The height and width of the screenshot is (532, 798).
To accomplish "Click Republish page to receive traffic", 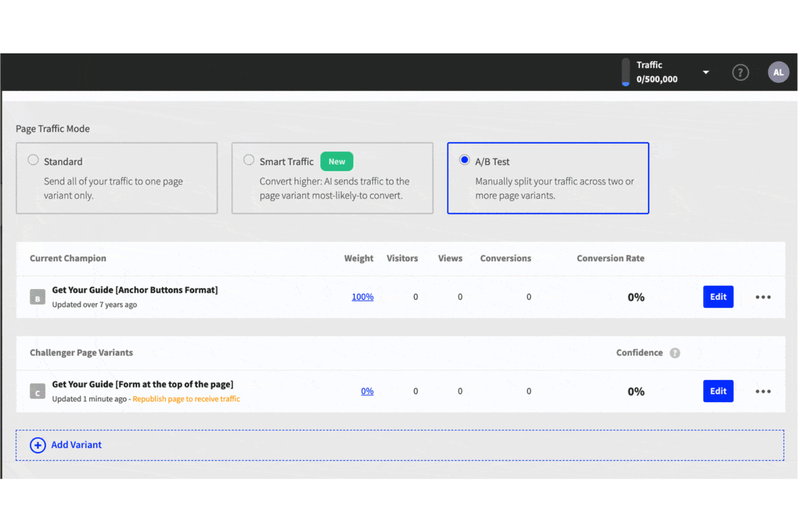I will 186,399.
